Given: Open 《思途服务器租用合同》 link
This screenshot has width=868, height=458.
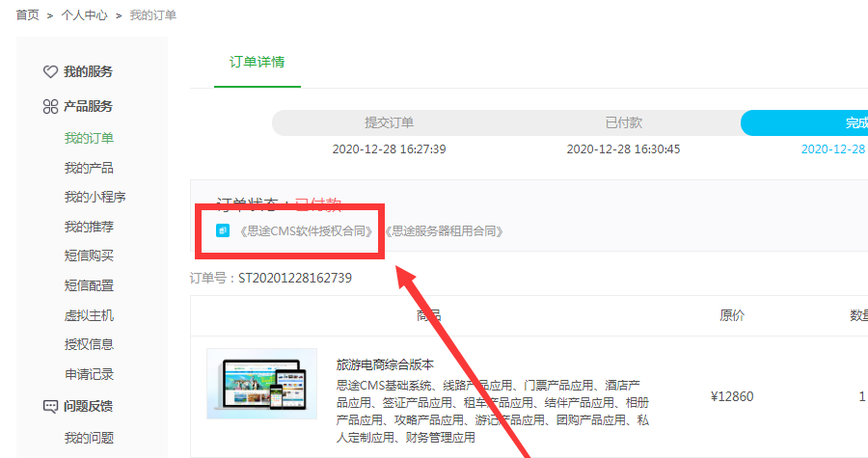Looking at the screenshot, I should (443, 231).
